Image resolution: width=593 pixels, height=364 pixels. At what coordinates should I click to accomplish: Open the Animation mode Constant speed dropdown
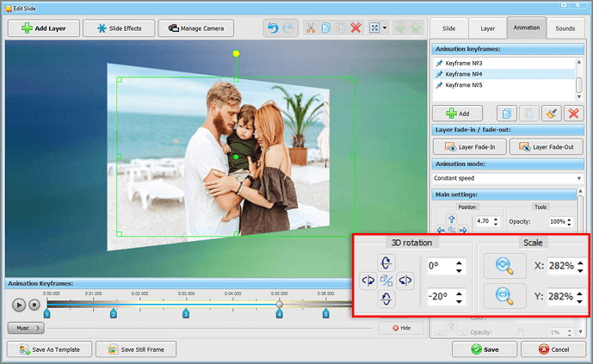pyautogui.click(x=508, y=178)
